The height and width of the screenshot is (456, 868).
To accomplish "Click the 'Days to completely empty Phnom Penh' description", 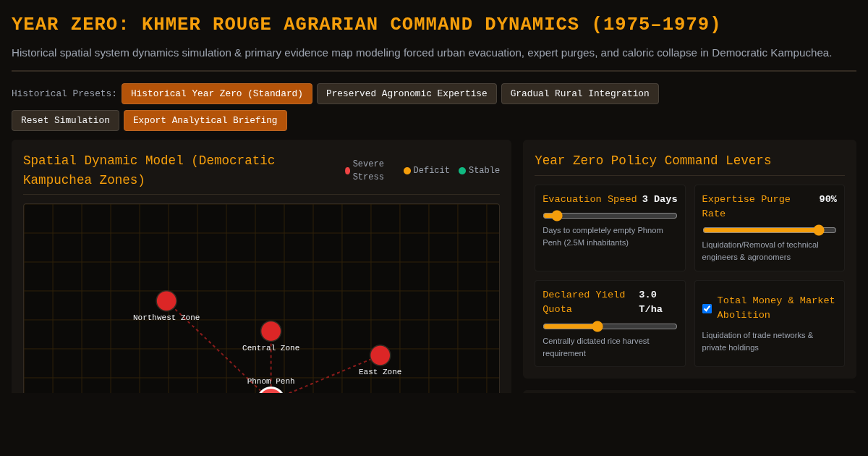I will pos(603,236).
